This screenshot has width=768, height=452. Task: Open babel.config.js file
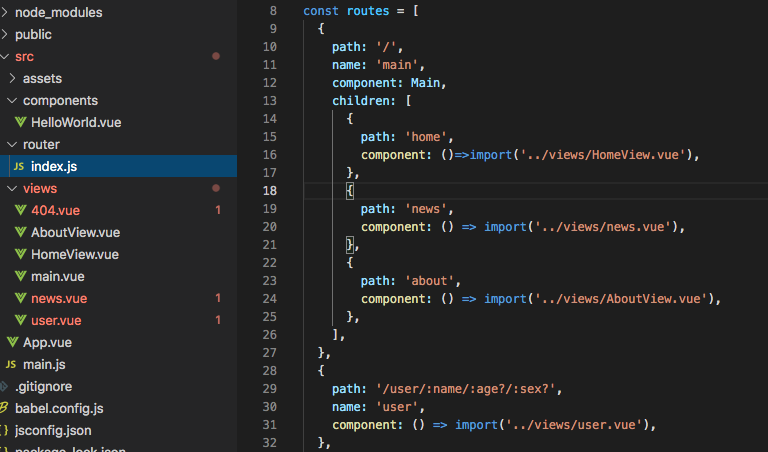pyautogui.click(x=59, y=408)
